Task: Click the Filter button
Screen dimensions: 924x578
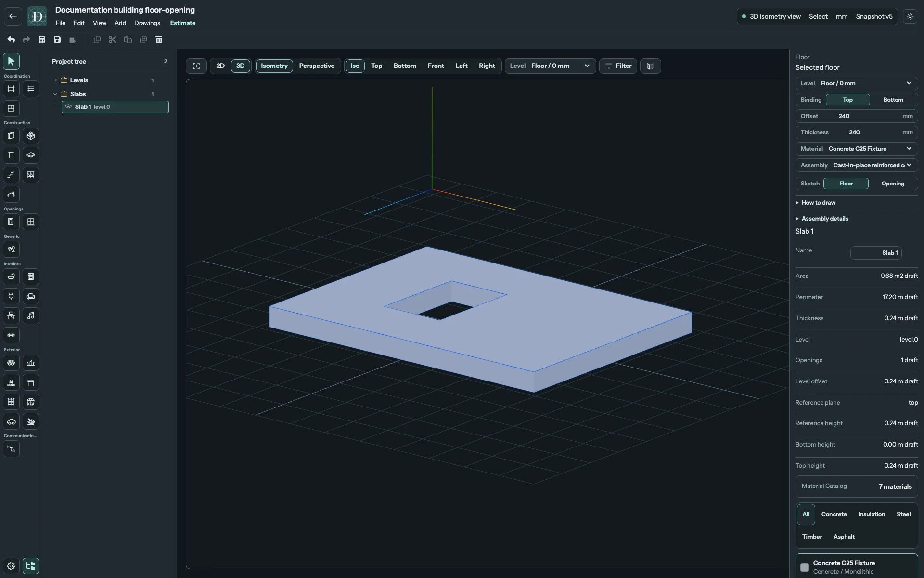Action: point(618,66)
